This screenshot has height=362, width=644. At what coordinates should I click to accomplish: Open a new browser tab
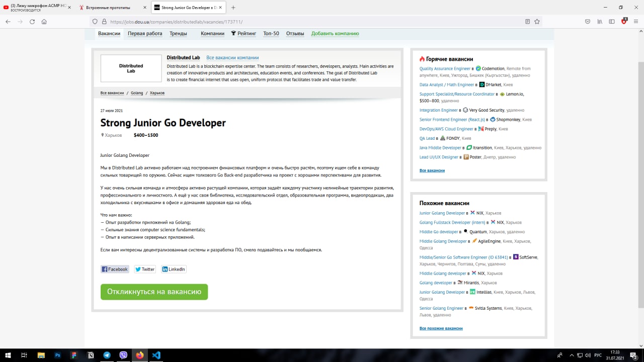[x=233, y=8]
